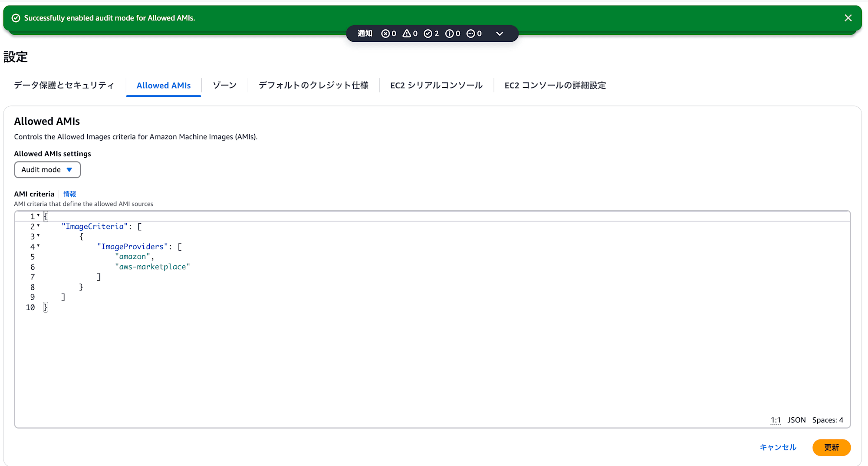
Task: Collapse the ImageProviders fold on line 4
Action: tap(38, 246)
